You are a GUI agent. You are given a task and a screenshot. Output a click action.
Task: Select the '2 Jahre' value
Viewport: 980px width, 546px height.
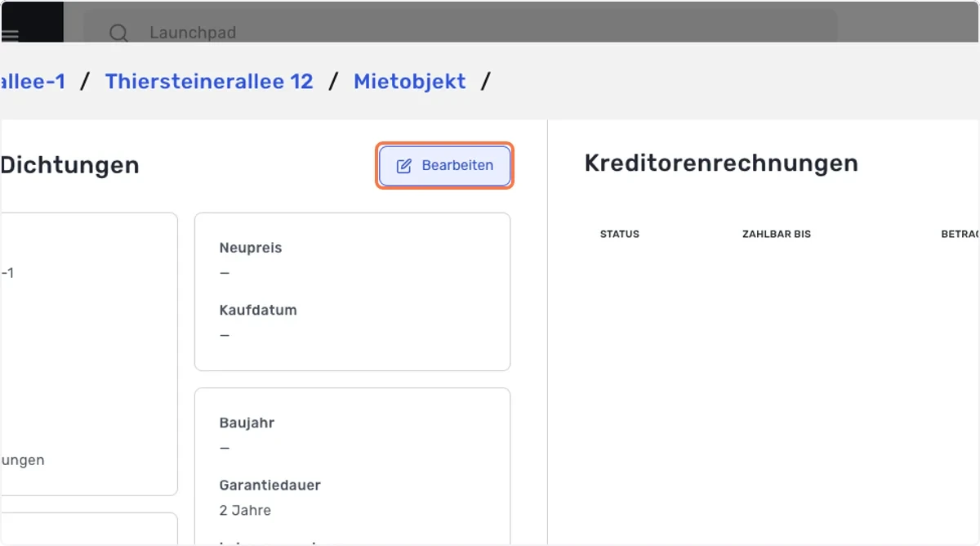pos(245,510)
